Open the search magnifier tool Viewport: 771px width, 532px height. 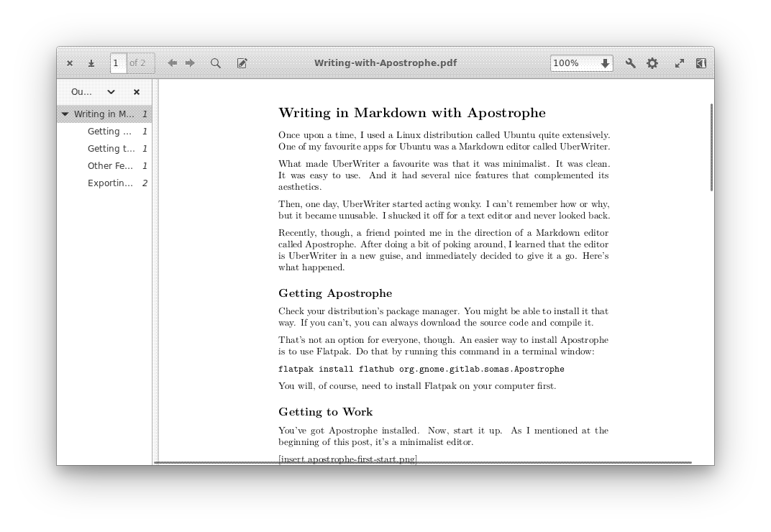[x=215, y=63]
